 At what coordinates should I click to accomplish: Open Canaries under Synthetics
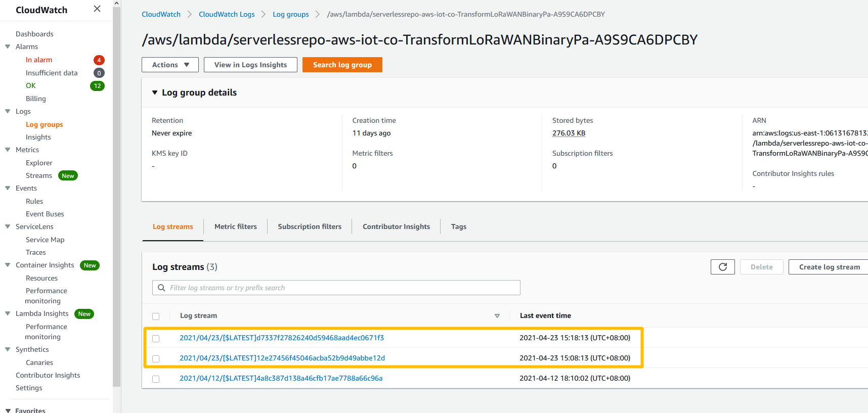click(39, 362)
